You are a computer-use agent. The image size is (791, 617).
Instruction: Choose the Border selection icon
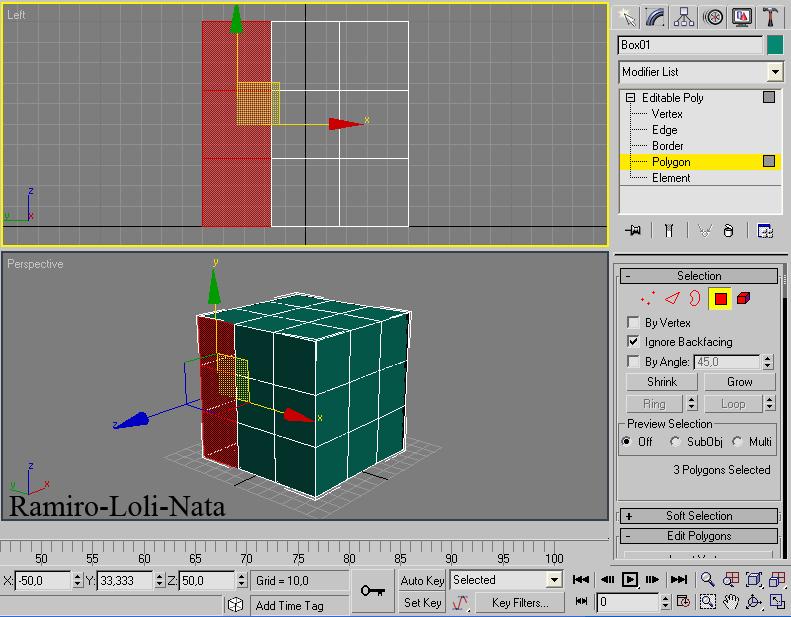(695, 299)
